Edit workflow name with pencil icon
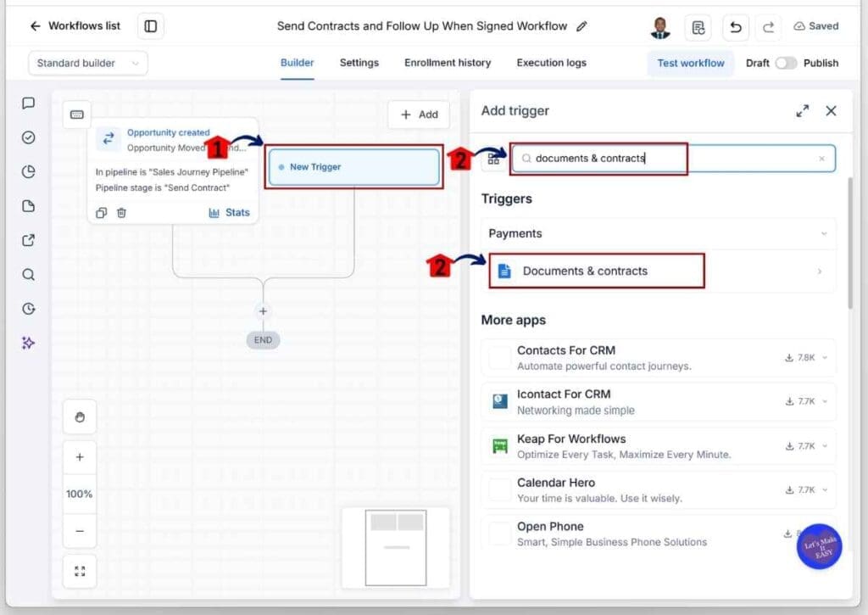Image resolution: width=868 pixels, height=615 pixels. (581, 26)
